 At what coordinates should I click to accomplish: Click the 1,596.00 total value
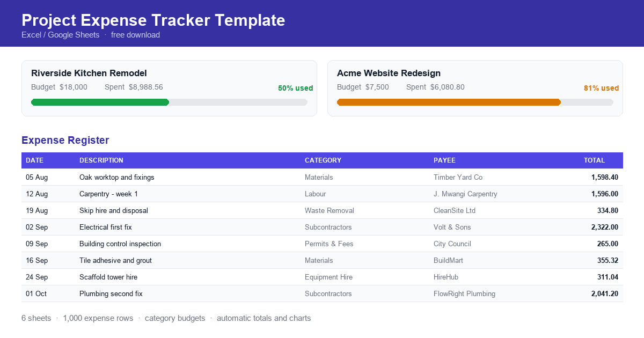[605, 194]
